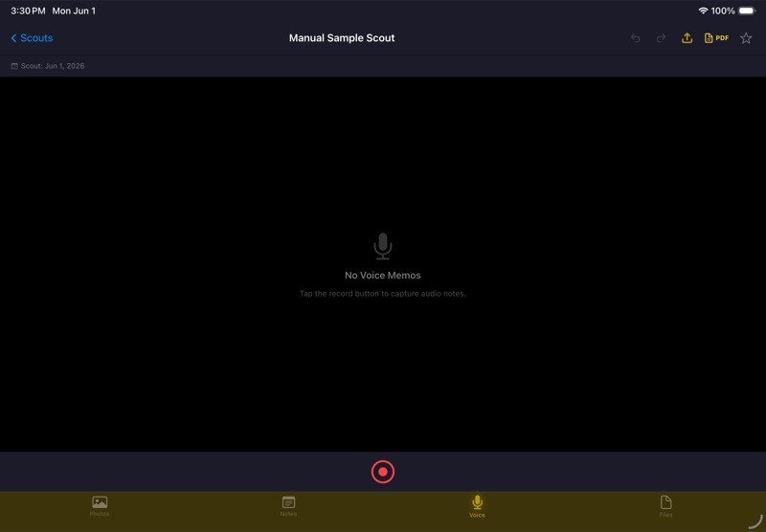
Task: Tap the calendar icon beside scout date
Action: point(14,66)
